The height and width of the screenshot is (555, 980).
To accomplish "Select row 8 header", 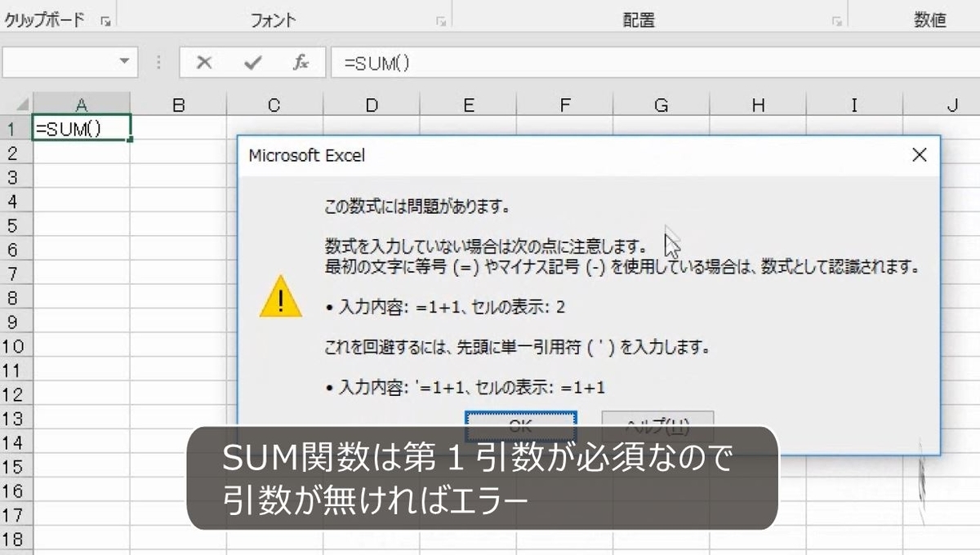I will 16,298.
